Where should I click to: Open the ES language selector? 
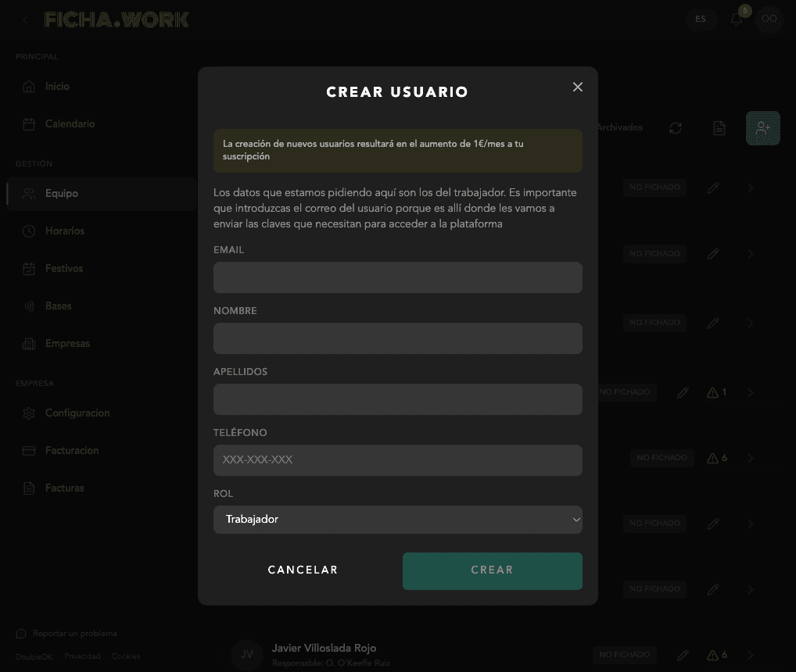tap(701, 20)
